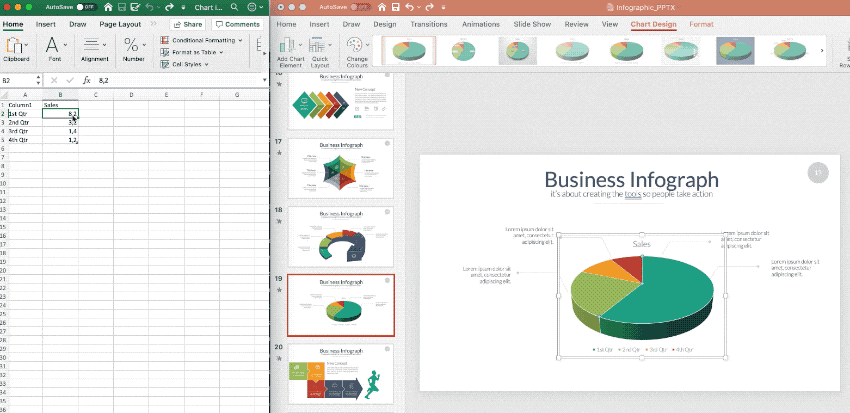Click the save icon in PowerPoint title bar

click(396, 6)
